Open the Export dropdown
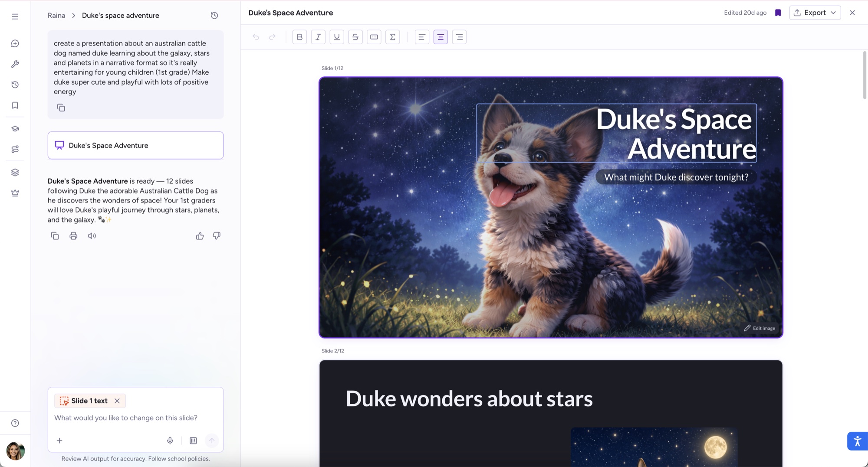The width and height of the screenshot is (868, 467). 815,13
